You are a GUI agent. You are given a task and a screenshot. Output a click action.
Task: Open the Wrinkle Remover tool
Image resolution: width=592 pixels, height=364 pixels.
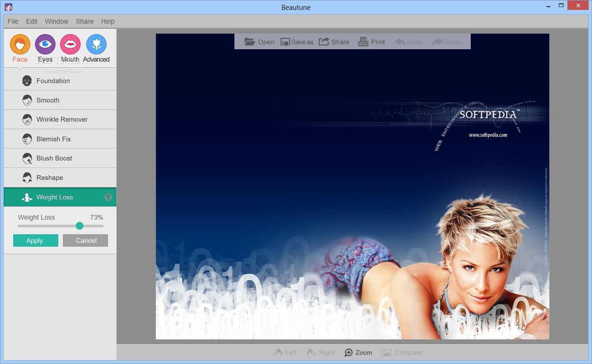coord(60,120)
